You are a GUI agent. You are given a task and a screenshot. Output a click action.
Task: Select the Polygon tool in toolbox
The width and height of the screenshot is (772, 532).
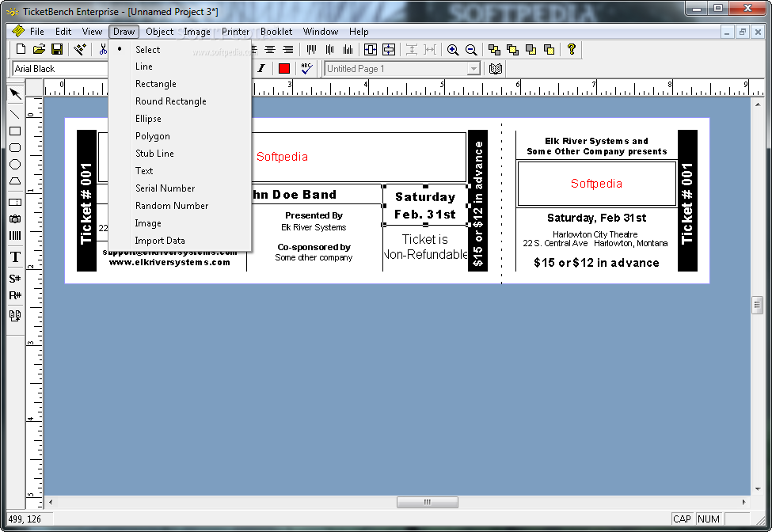15,181
